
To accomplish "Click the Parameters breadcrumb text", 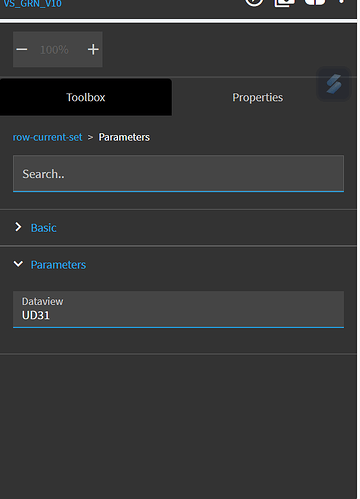I will click(124, 137).
